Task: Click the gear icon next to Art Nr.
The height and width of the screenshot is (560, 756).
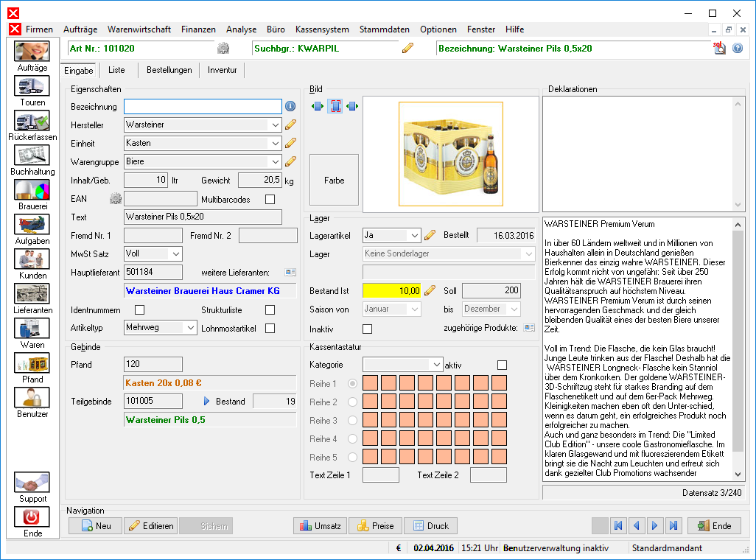Action: tap(223, 48)
